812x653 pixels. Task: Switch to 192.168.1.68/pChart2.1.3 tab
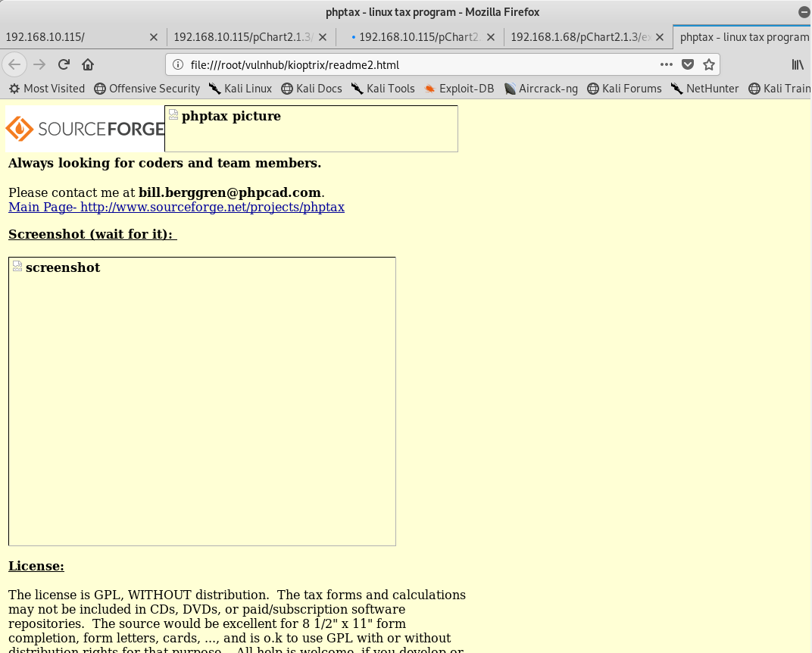point(589,37)
